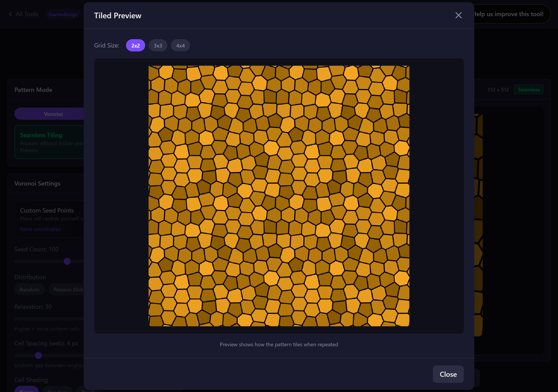Screen dimensions: 558x392
Task: Adjust the Cell Spacing slider handle
Action: pos(38,356)
